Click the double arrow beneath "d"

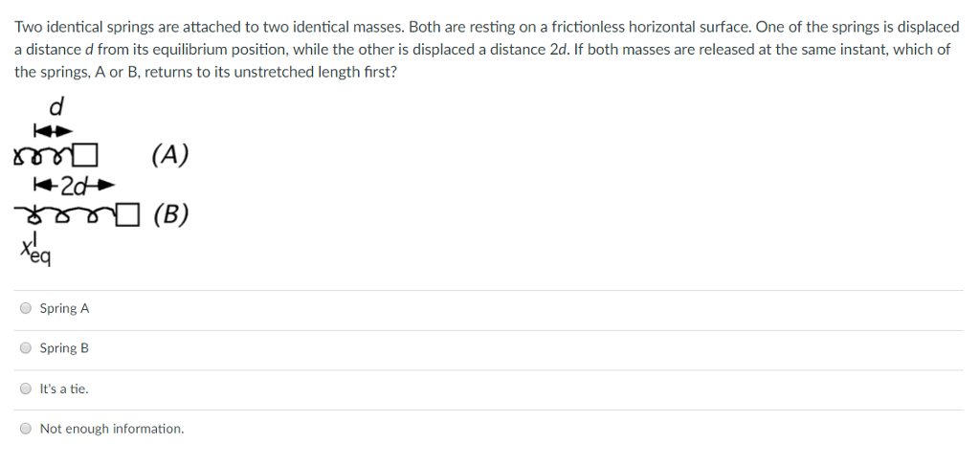[x=53, y=130]
